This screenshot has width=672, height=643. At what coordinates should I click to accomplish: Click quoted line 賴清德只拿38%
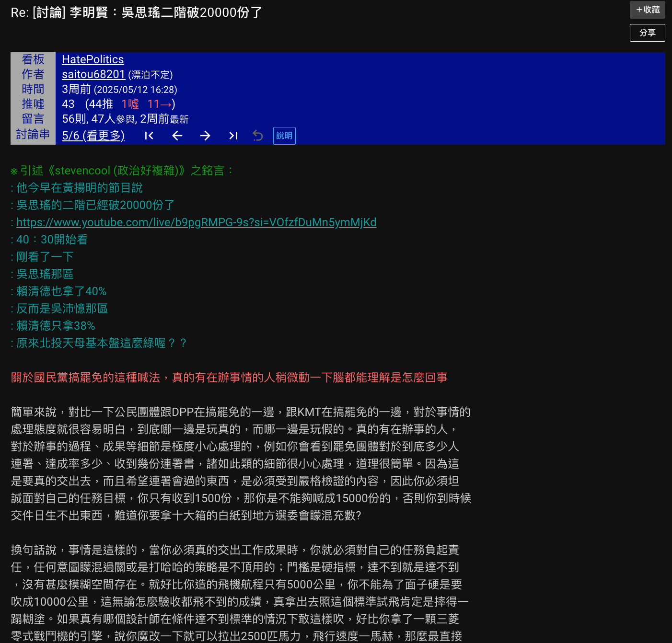click(53, 326)
